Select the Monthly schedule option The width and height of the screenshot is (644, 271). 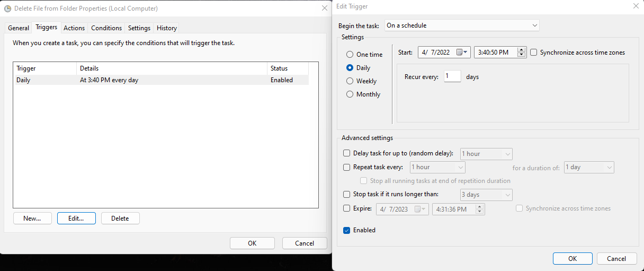coord(350,94)
